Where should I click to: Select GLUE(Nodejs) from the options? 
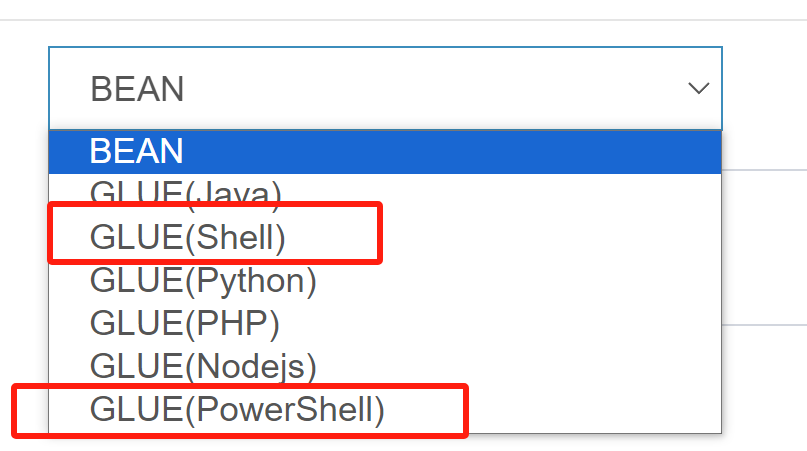click(203, 366)
